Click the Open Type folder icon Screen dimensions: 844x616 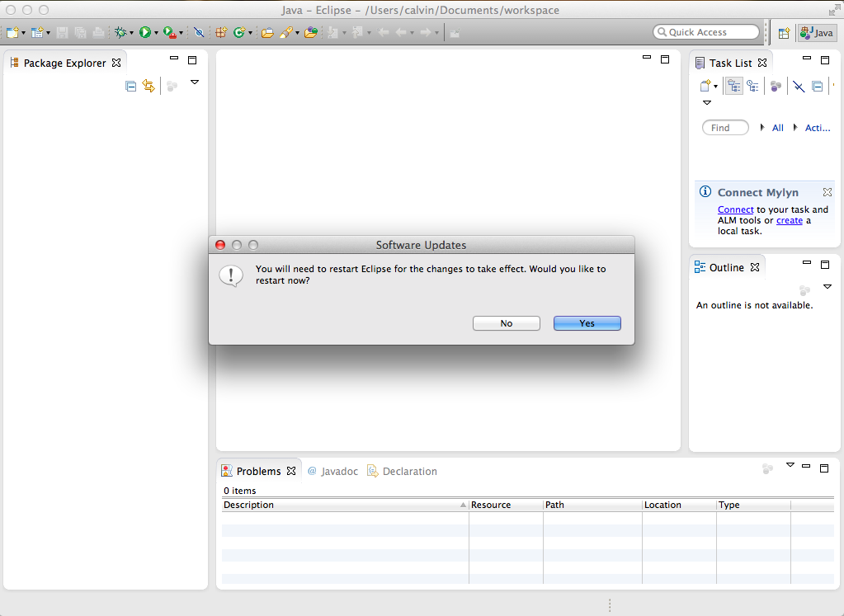click(267, 33)
